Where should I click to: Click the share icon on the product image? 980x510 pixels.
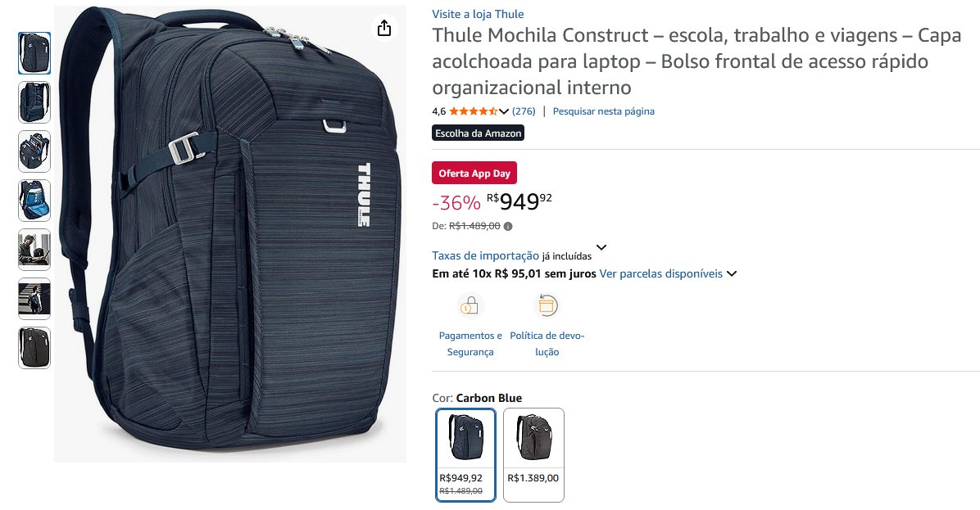(384, 28)
